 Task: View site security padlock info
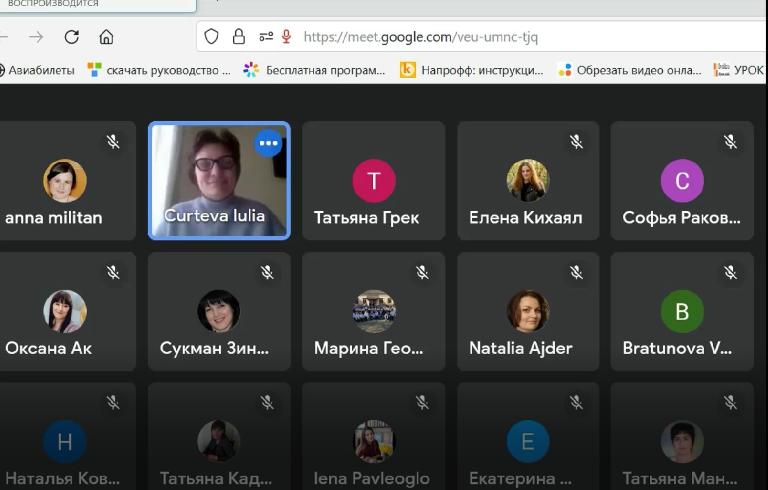click(239, 37)
